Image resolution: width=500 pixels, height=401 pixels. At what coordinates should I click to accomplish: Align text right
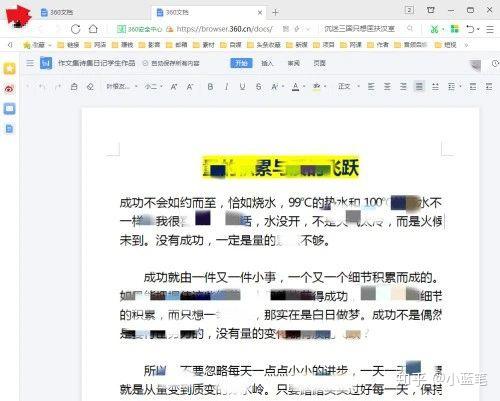[403, 87]
